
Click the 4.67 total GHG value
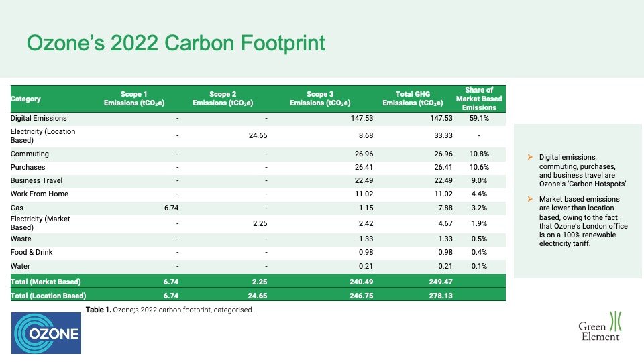(445, 223)
